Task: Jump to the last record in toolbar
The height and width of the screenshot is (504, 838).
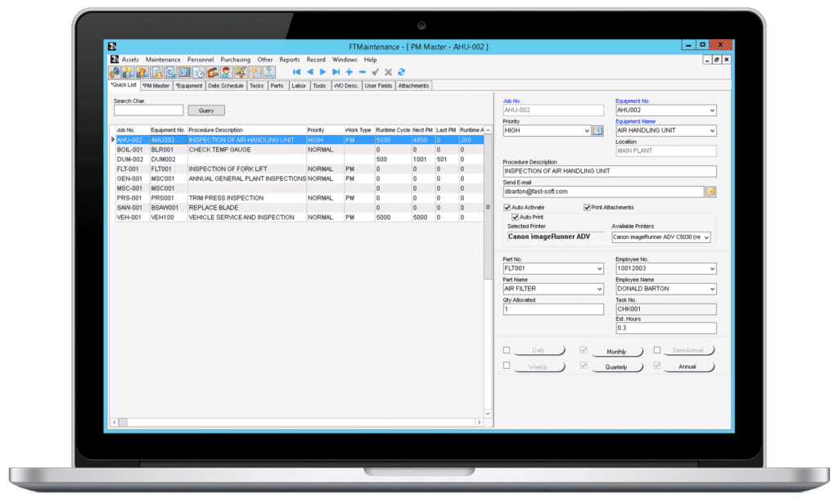Action: click(x=336, y=72)
